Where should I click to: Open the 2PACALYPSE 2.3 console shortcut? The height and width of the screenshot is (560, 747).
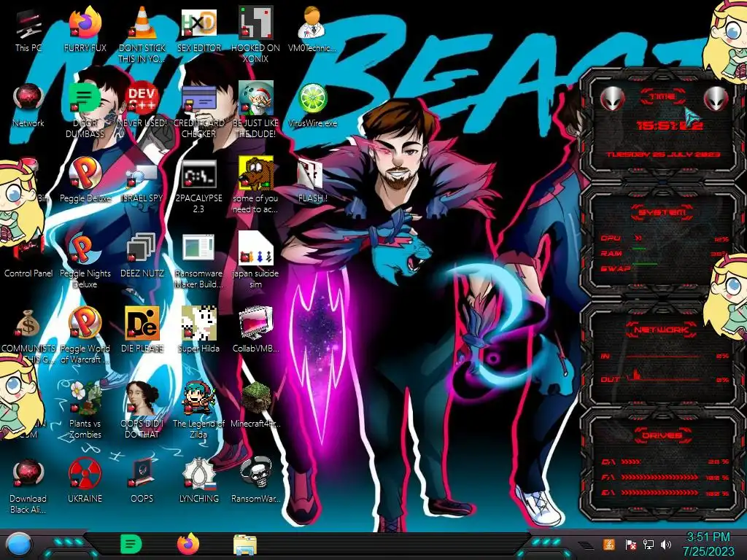(198, 186)
